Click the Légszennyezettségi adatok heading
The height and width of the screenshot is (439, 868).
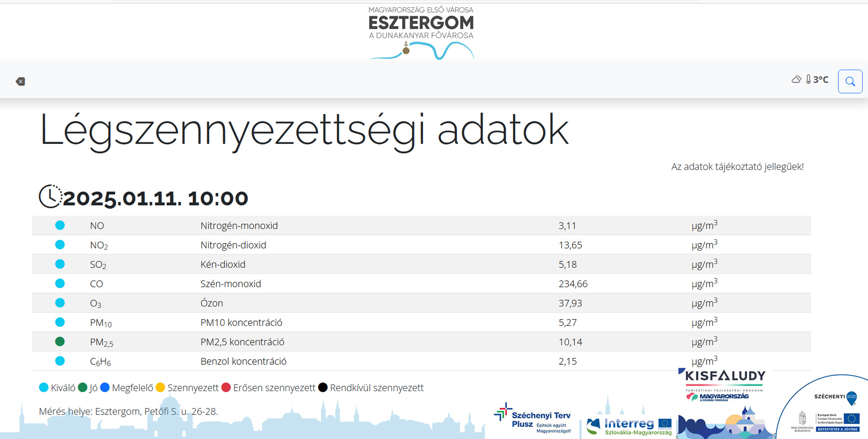pyautogui.click(x=304, y=130)
